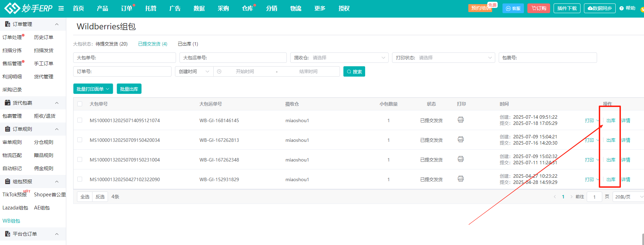Image resolution: width=644 pixels, height=245 pixels.
Task: Click the clock icon in date range
Action: coord(219,71)
